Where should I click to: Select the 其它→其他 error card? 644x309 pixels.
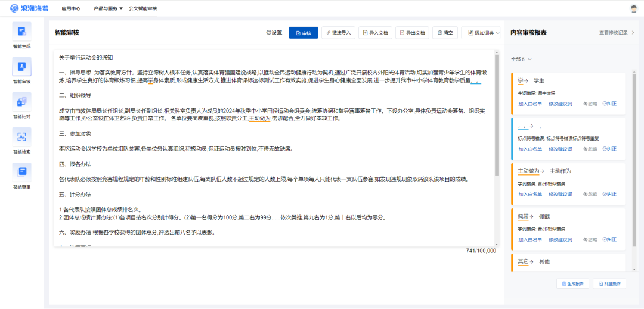(x=568, y=263)
